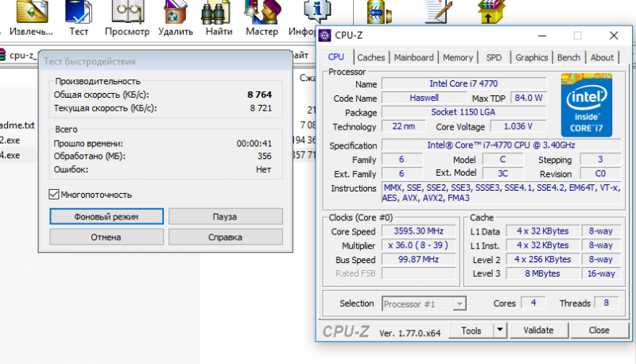Expand the Tools dropdown arrow
Viewport: 636px width, 364px height.
pyautogui.click(x=499, y=330)
